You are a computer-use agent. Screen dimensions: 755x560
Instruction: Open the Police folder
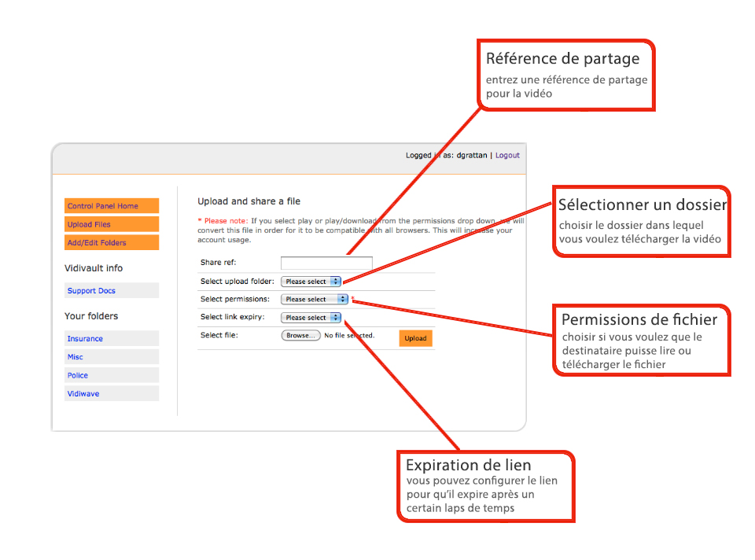(x=78, y=376)
